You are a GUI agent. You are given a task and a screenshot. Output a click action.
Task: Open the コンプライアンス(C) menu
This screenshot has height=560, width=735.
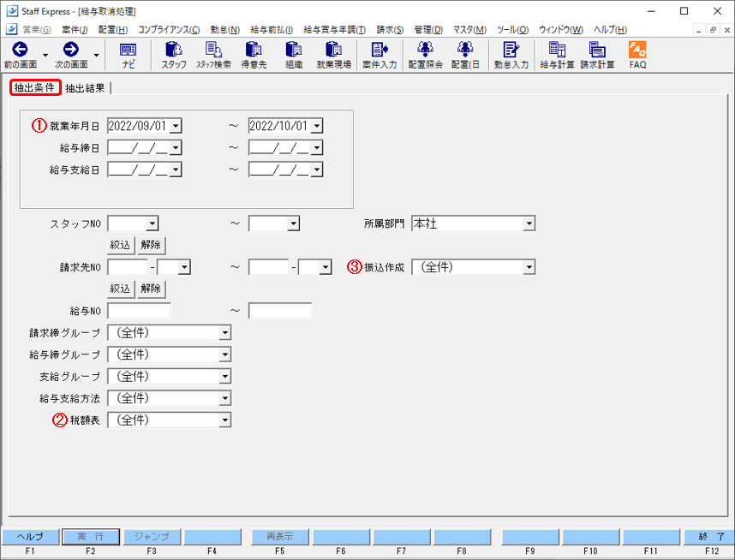(x=169, y=29)
